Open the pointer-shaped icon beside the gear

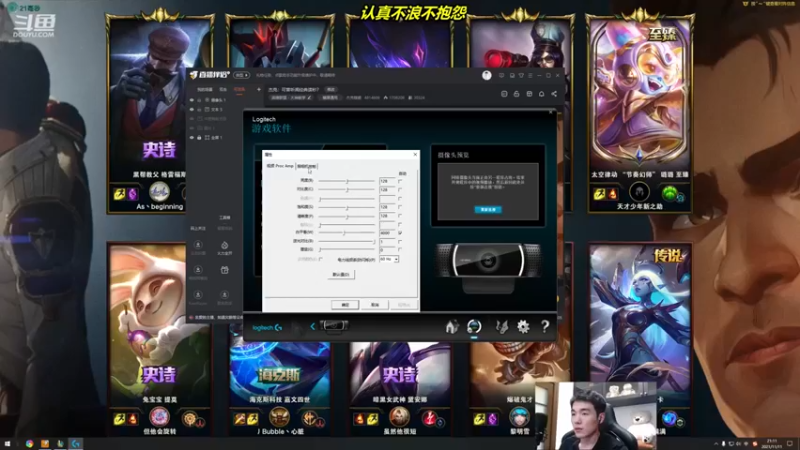pyautogui.click(x=502, y=327)
